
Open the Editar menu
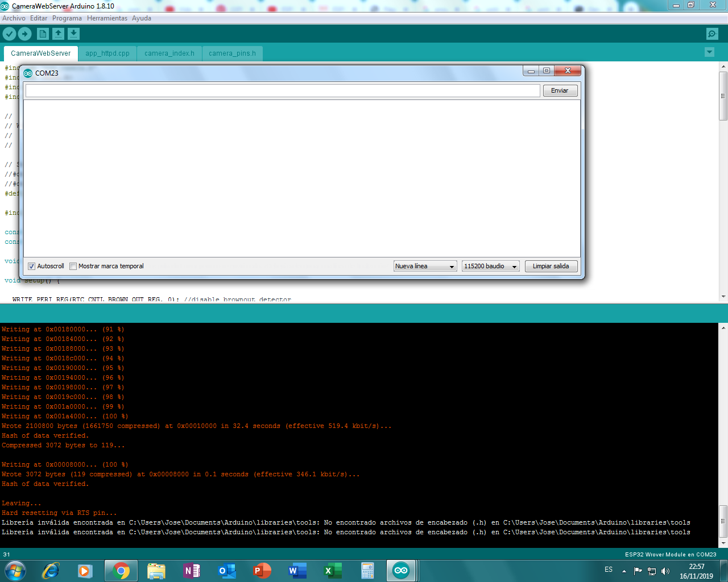(39, 18)
